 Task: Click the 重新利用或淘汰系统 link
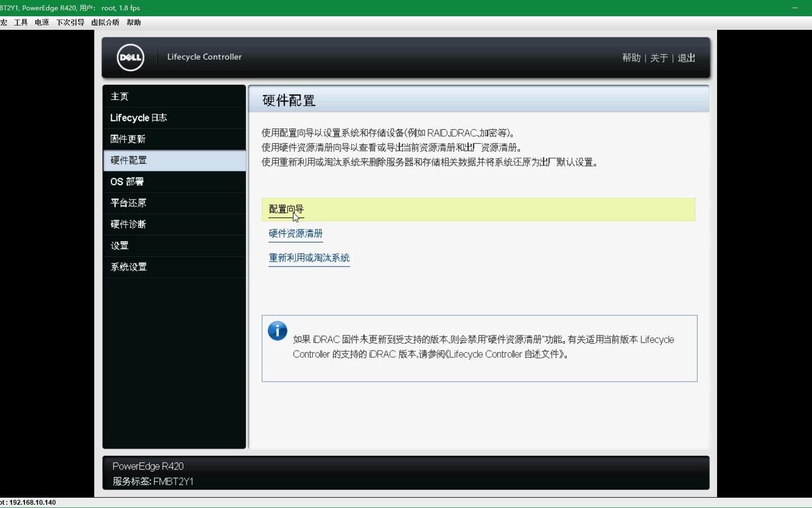309,258
